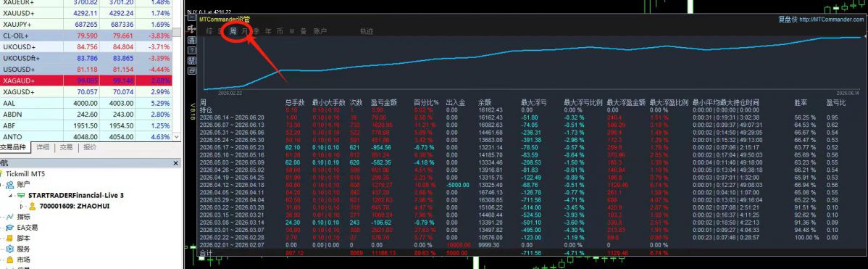The width and height of the screenshot is (868, 269).
Task: Open the 交易 tab in market watch
Action: point(67,147)
